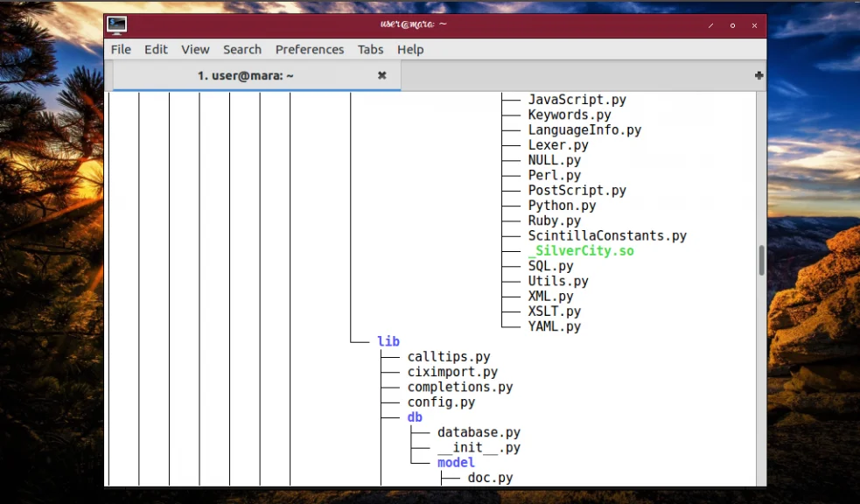Close the "1. user@mara: ~" tab
860x504 pixels.
[x=381, y=76]
